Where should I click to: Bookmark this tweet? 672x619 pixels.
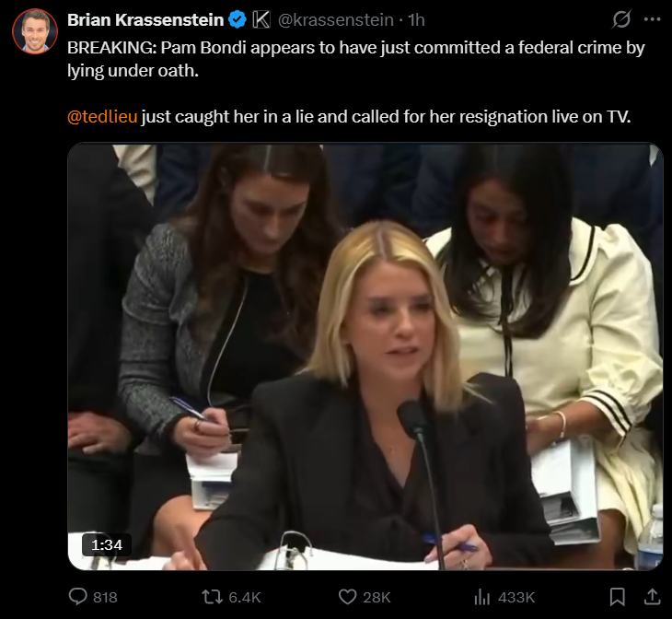pyautogui.click(x=617, y=597)
